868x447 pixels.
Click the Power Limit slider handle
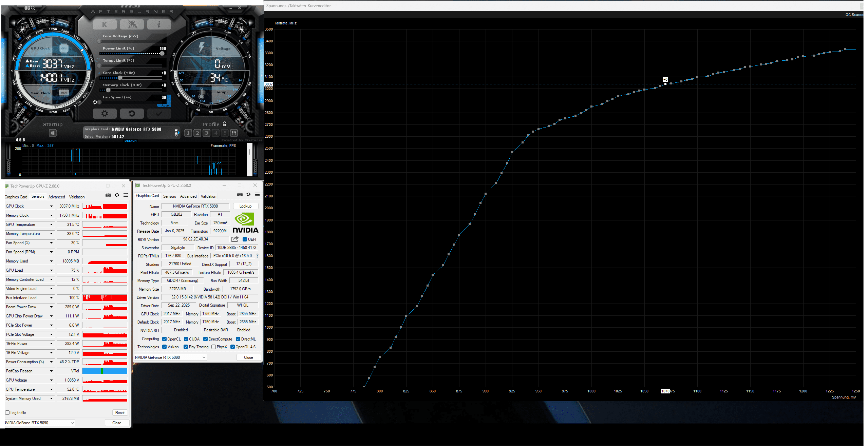coord(162,54)
